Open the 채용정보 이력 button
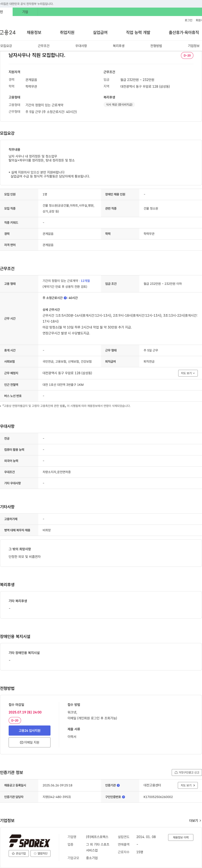The width and height of the screenshot is (202, 868). (181, 837)
